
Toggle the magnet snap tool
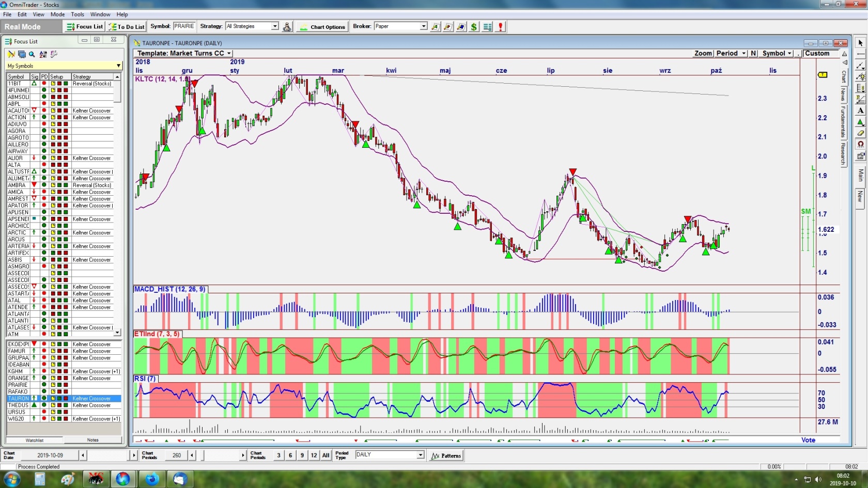[860, 145]
